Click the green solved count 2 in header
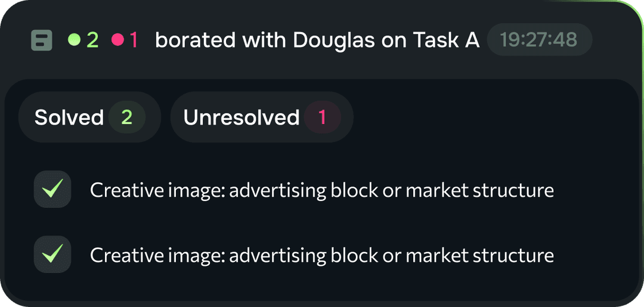644x307 pixels. 93,40
